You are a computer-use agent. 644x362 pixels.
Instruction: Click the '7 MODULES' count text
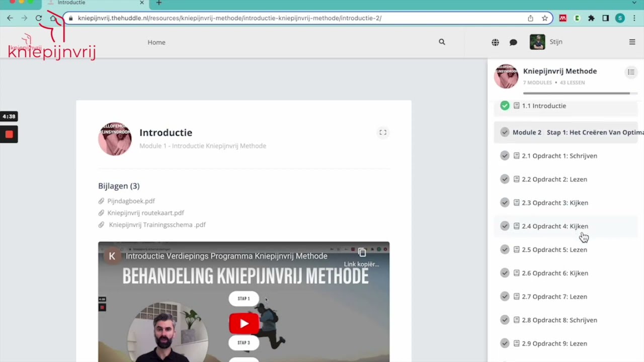point(537,82)
